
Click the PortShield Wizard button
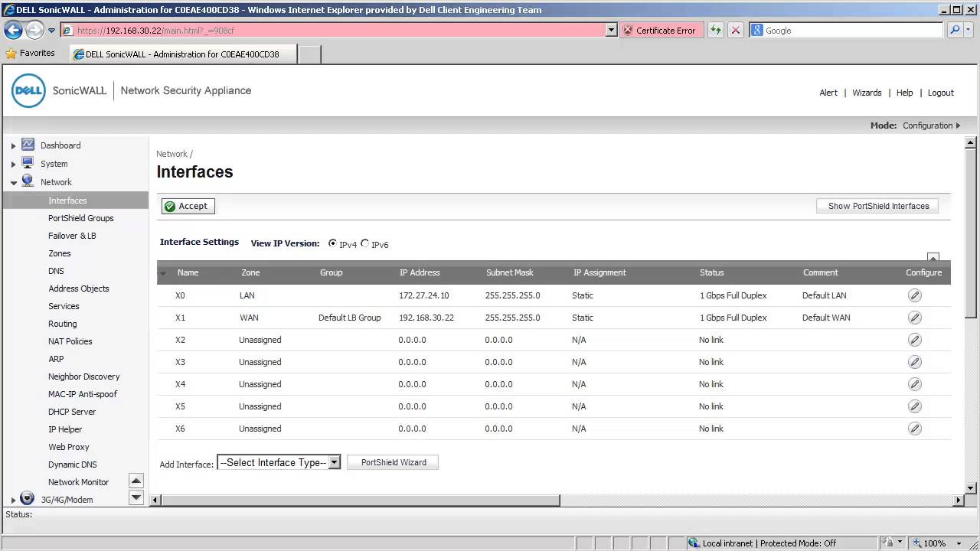point(393,462)
